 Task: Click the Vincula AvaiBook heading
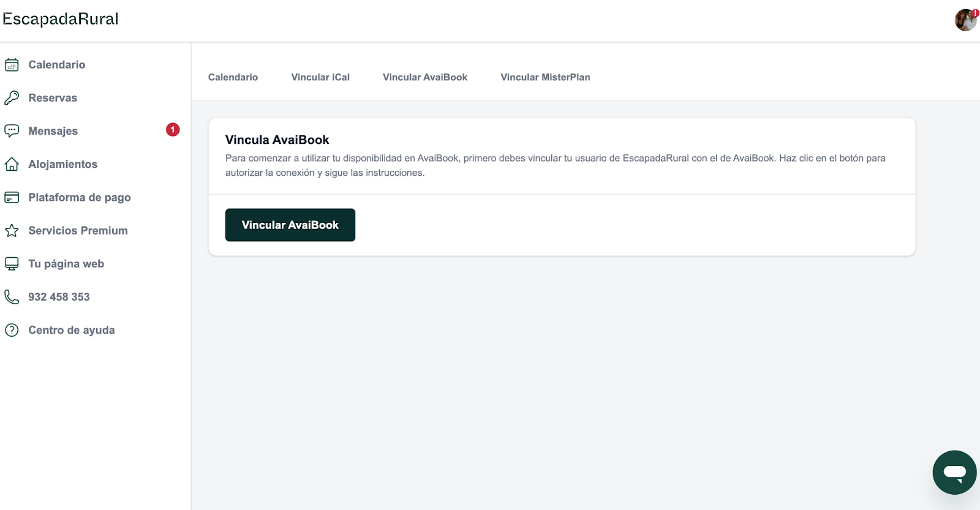(277, 140)
